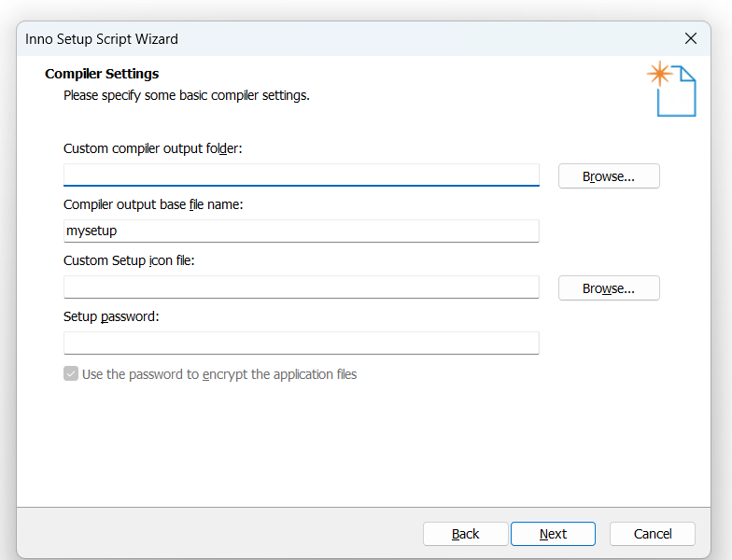732x560 pixels.
Task: Browse for Setup icon file
Action: coord(609,288)
